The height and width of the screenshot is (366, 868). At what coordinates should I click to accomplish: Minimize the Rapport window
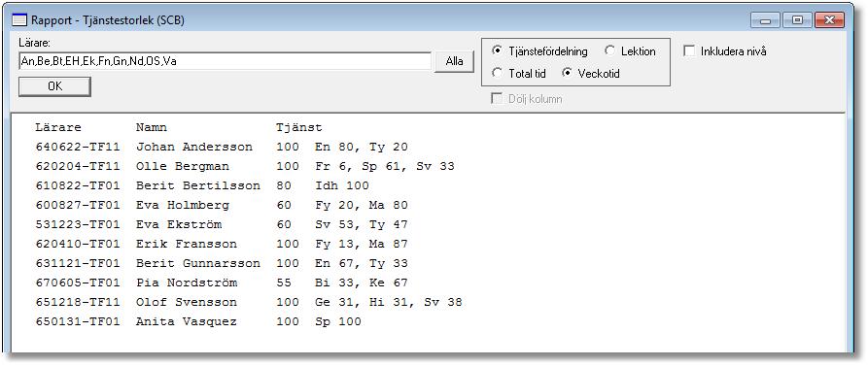(766, 20)
